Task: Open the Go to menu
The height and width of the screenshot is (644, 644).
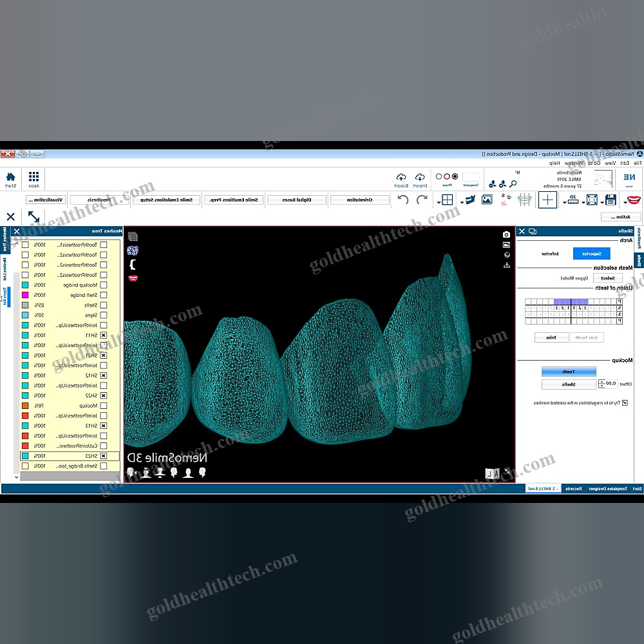Action: coord(594,163)
